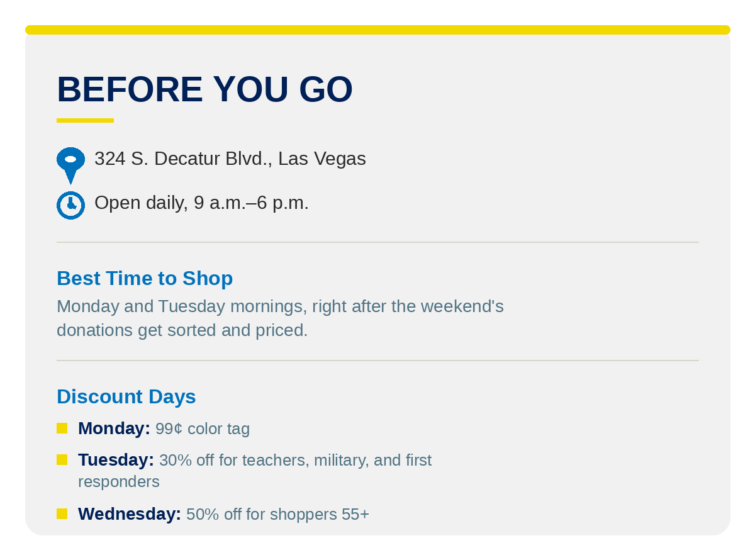Click the Monday and Tuesday mornings paragraph
The height and width of the screenshot is (560, 755).
pyautogui.click(x=280, y=318)
